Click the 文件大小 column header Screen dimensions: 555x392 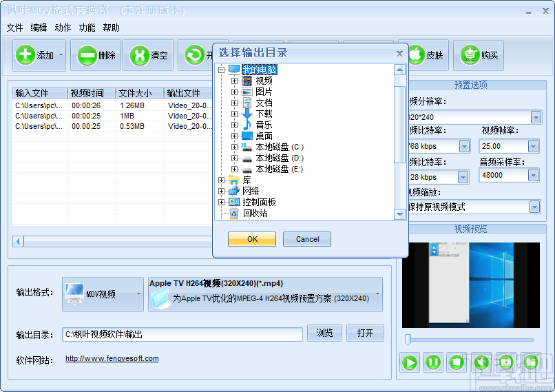pos(140,93)
